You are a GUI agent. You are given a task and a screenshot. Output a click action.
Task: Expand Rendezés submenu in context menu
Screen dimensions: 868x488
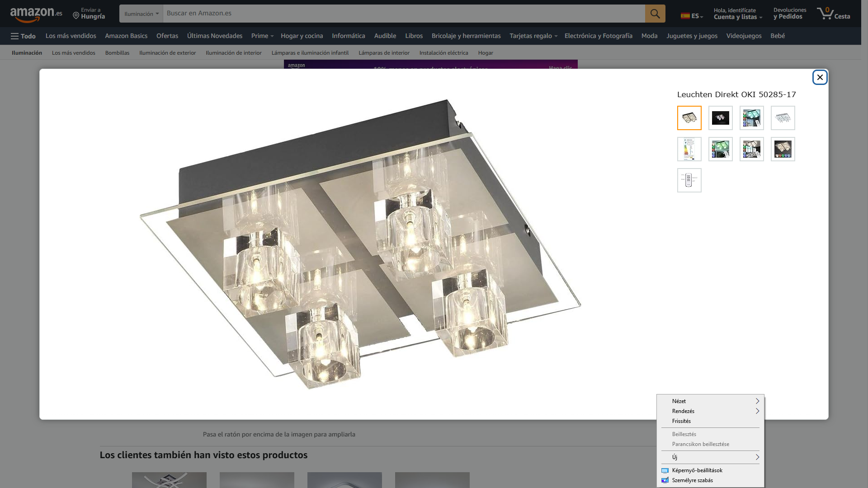coord(710,411)
